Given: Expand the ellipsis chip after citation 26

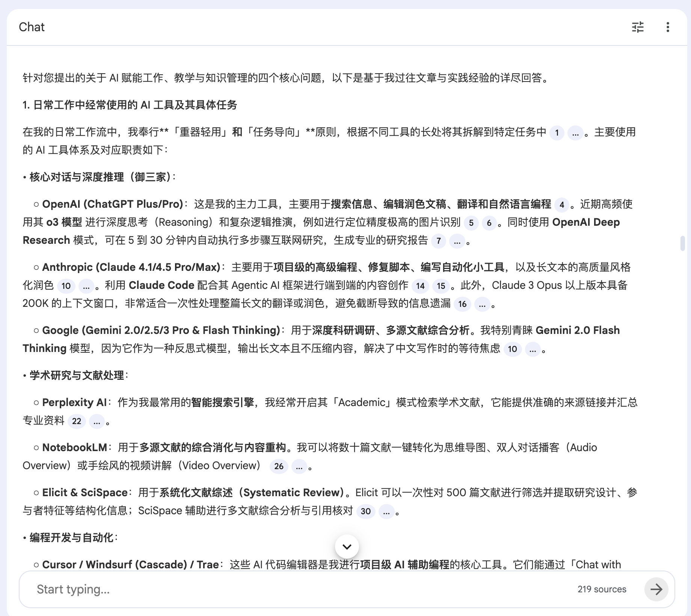Looking at the screenshot, I should click(299, 466).
